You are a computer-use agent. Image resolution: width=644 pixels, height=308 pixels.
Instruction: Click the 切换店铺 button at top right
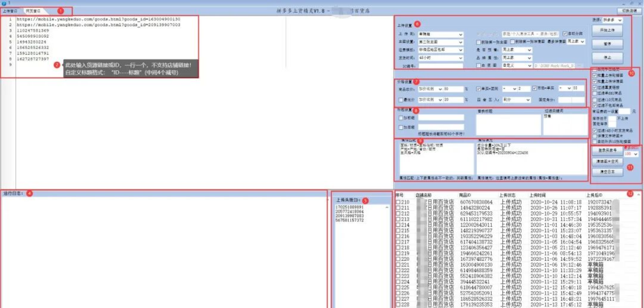tap(629, 11)
